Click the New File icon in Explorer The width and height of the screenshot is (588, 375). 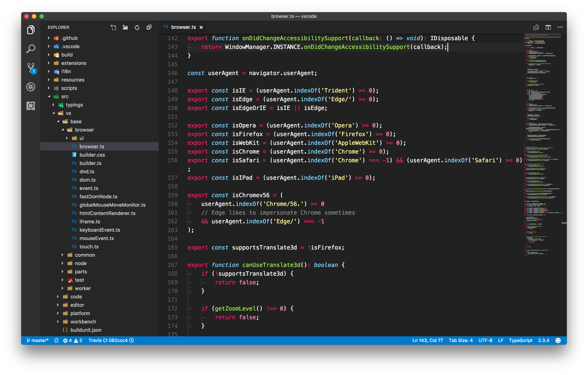point(113,27)
